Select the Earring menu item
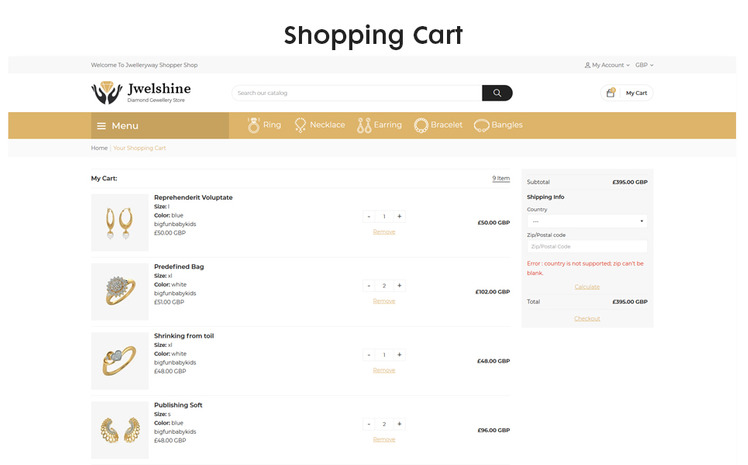 point(388,125)
